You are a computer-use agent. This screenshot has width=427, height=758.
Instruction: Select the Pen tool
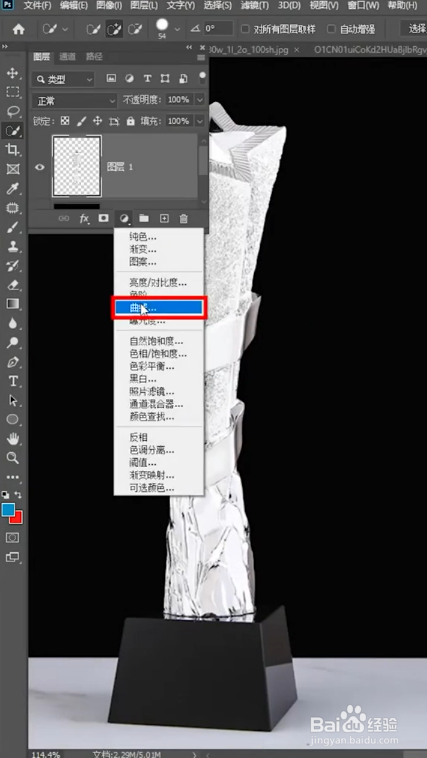pyautogui.click(x=13, y=362)
